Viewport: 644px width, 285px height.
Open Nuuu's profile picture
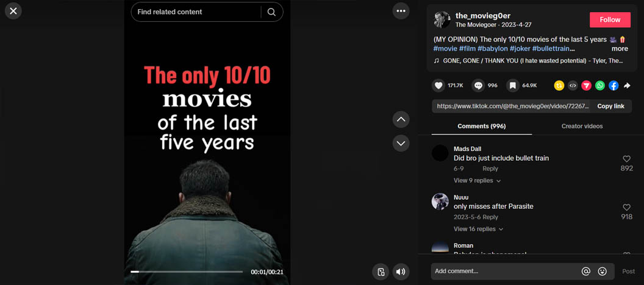tap(440, 202)
